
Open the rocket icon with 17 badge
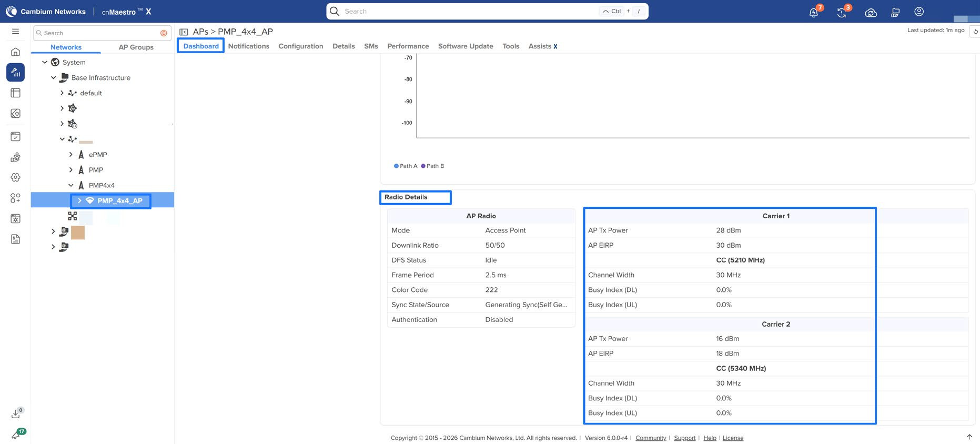pos(16,435)
